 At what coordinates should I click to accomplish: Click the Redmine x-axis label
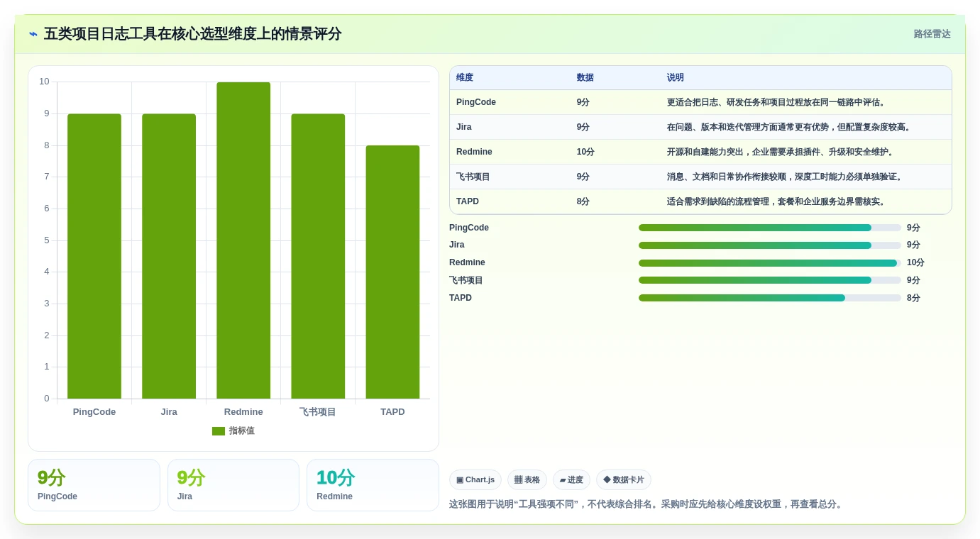tap(243, 412)
